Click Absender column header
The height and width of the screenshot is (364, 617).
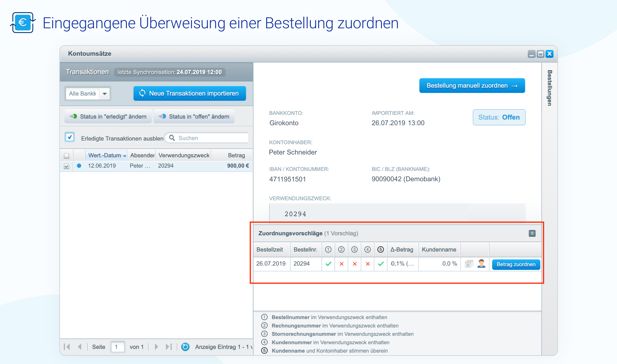[142, 155]
